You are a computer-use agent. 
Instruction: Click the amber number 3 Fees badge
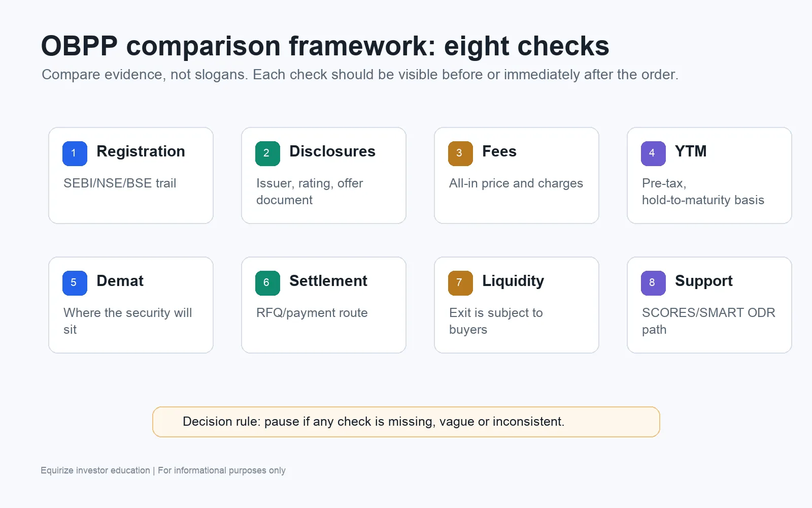tap(460, 153)
